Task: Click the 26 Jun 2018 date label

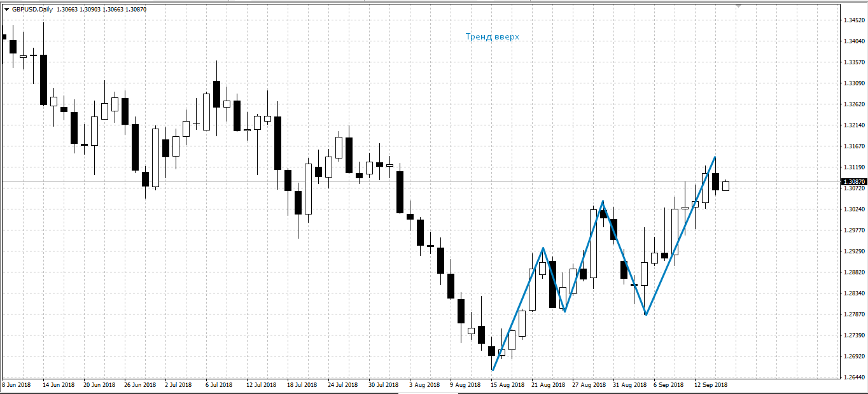Action: click(x=139, y=385)
